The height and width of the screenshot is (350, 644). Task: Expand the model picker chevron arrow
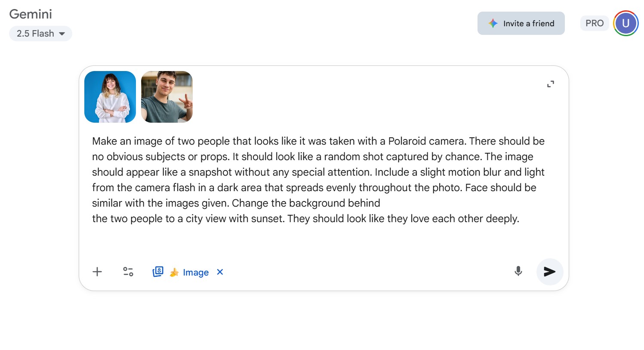pos(62,34)
